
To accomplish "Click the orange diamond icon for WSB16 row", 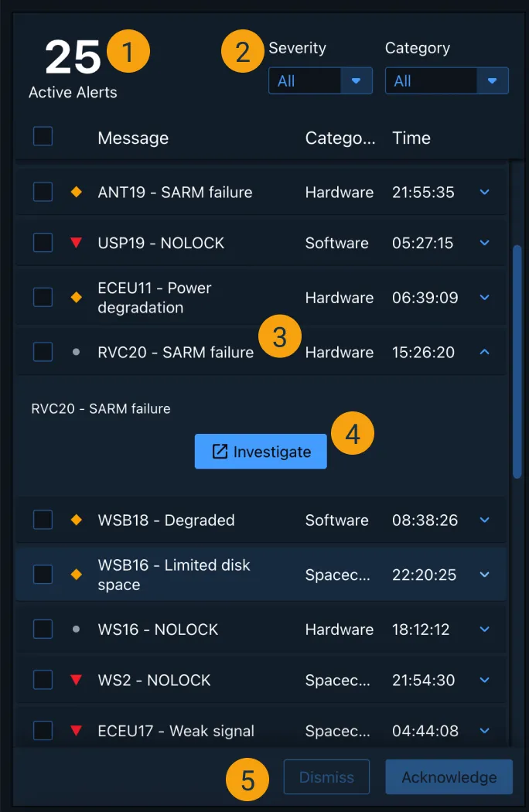I will [76, 575].
